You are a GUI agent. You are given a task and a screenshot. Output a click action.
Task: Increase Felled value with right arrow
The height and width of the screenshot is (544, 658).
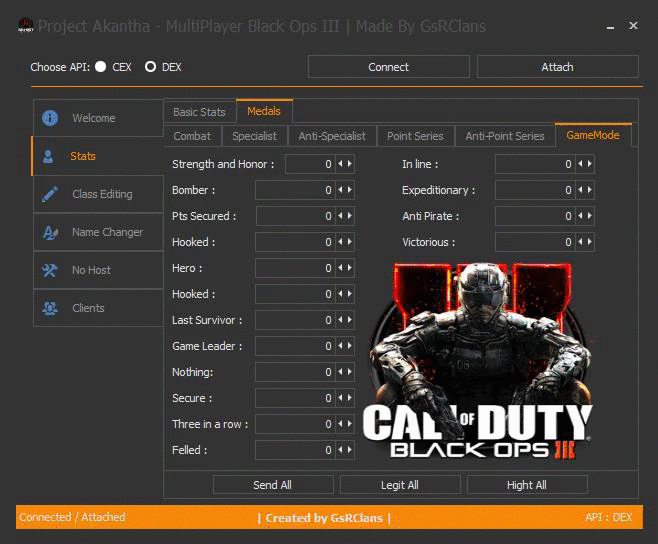point(350,450)
